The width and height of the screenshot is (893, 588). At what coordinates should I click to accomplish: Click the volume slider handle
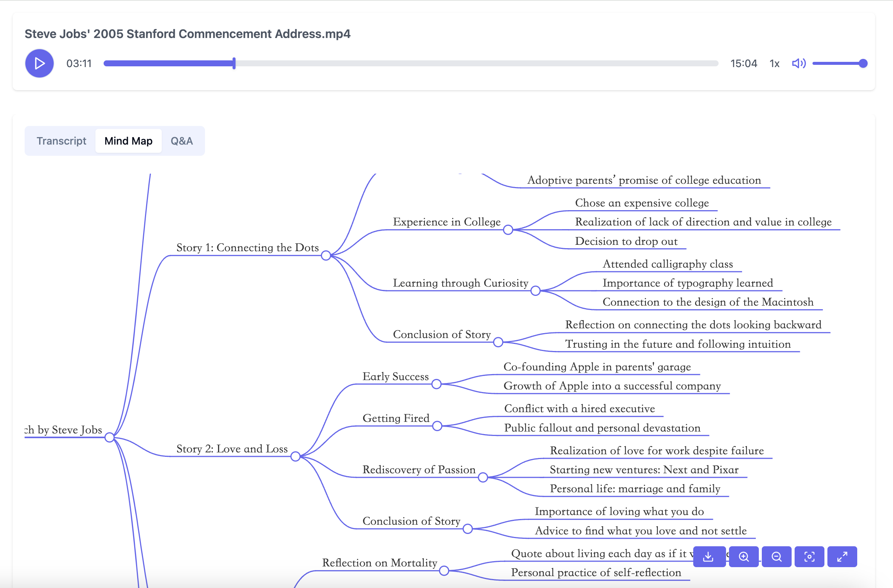(863, 63)
